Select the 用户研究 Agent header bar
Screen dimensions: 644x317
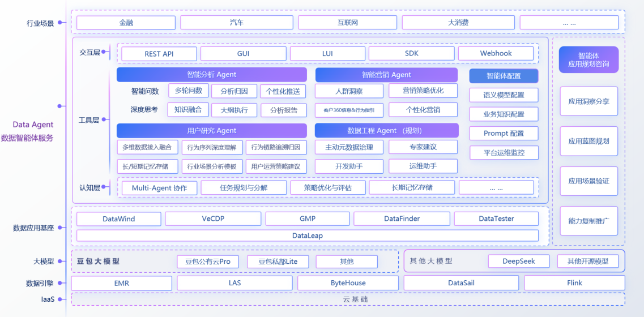211,131
